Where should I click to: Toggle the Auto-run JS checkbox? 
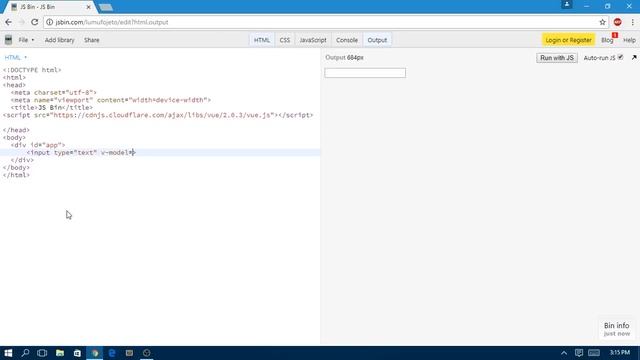[620, 57]
